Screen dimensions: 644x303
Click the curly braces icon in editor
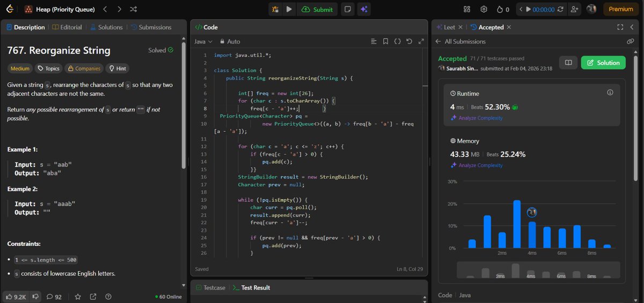pyautogui.click(x=398, y=41)
